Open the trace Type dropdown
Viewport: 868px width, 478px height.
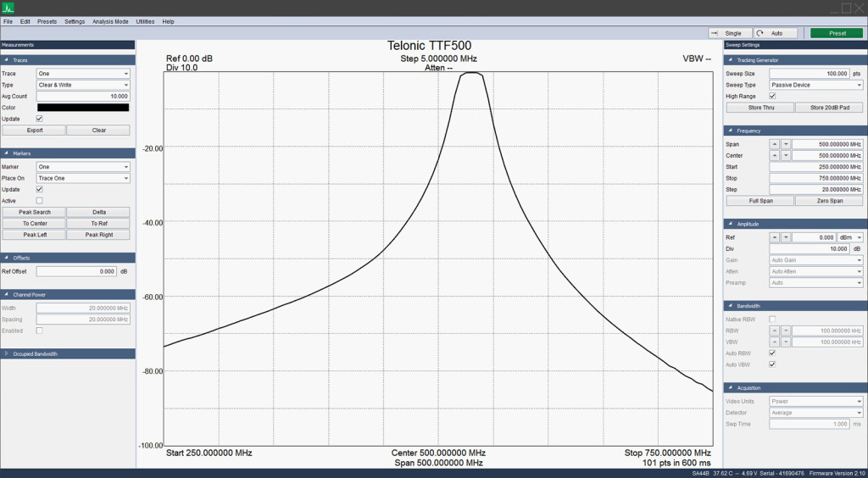click(82, 85)
